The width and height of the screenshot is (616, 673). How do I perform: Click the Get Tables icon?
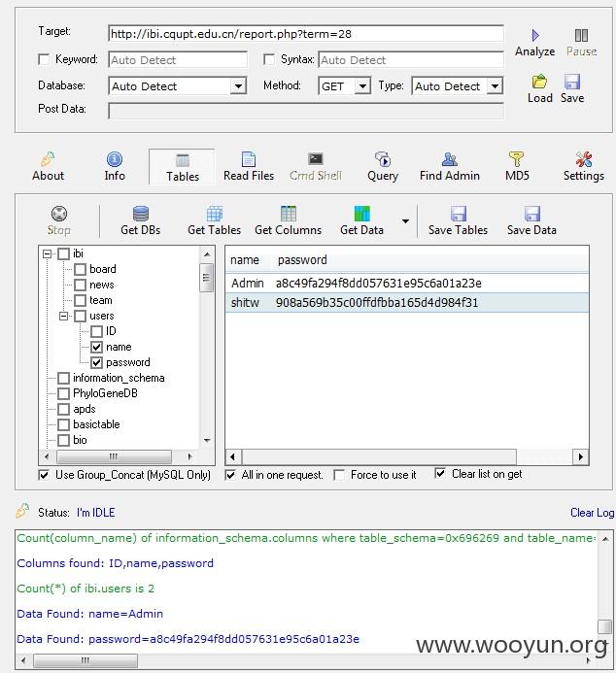[x=214, y=214]
